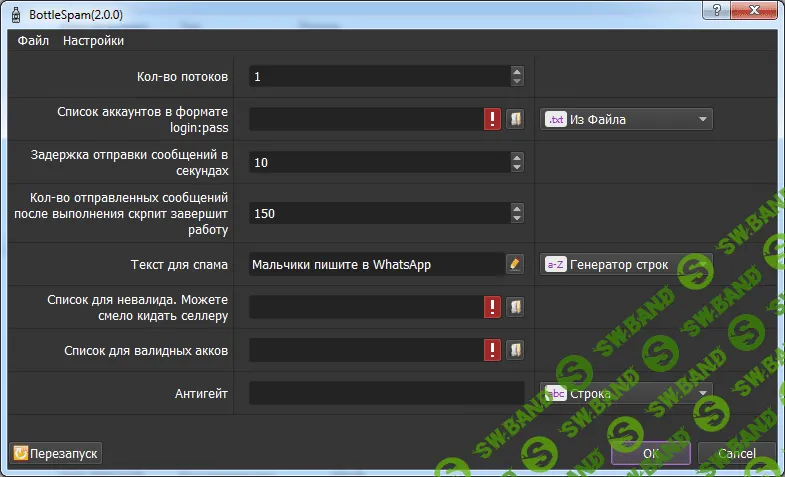The height and width of the screenshot is (477, 785).
Task: Click the spam text input field
Action: pyautogui.click(x=376, y=264)
